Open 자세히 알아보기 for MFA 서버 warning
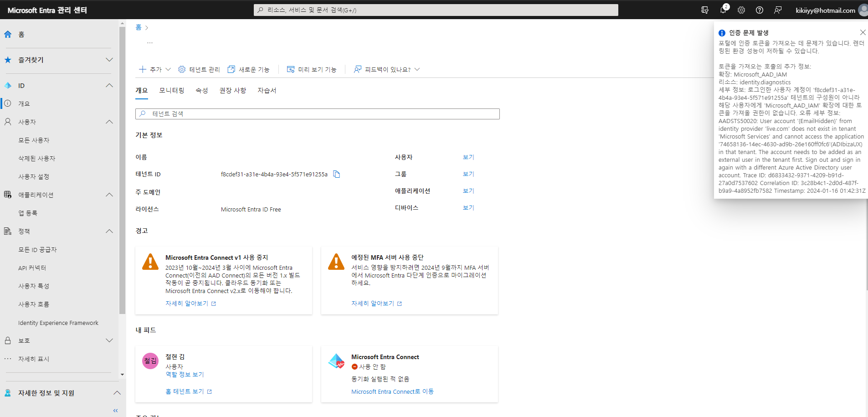Viewport: 868px width, 417px height. pyautogui.click(x=376, y=304)
